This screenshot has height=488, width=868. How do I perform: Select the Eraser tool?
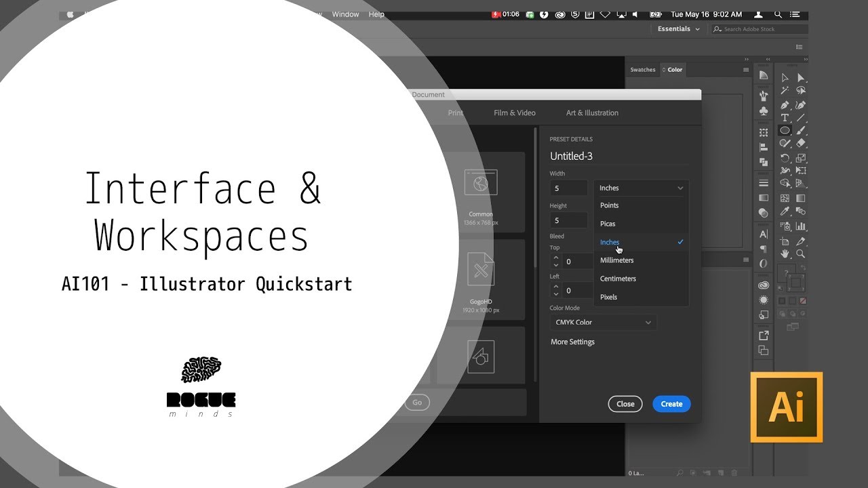[x=801, y=144]
